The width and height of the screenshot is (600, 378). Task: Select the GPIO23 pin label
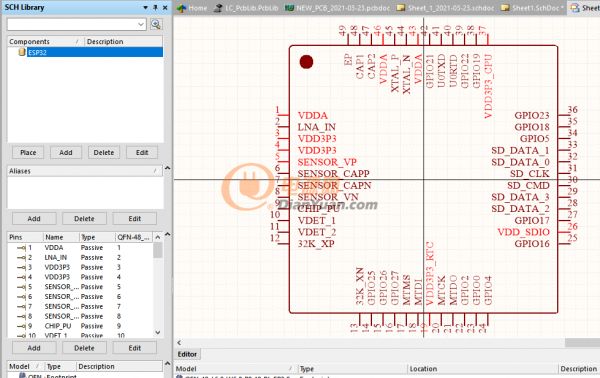[x=532, y=115]
